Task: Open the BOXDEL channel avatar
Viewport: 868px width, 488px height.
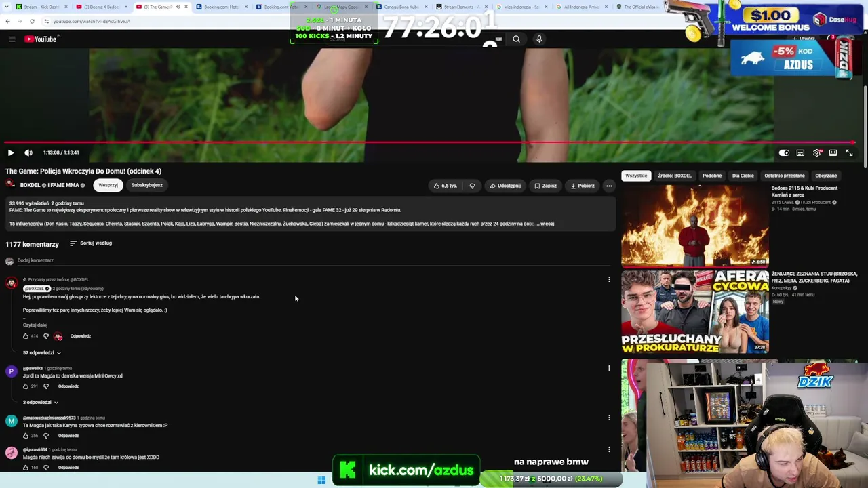Action: coord(10,185)
